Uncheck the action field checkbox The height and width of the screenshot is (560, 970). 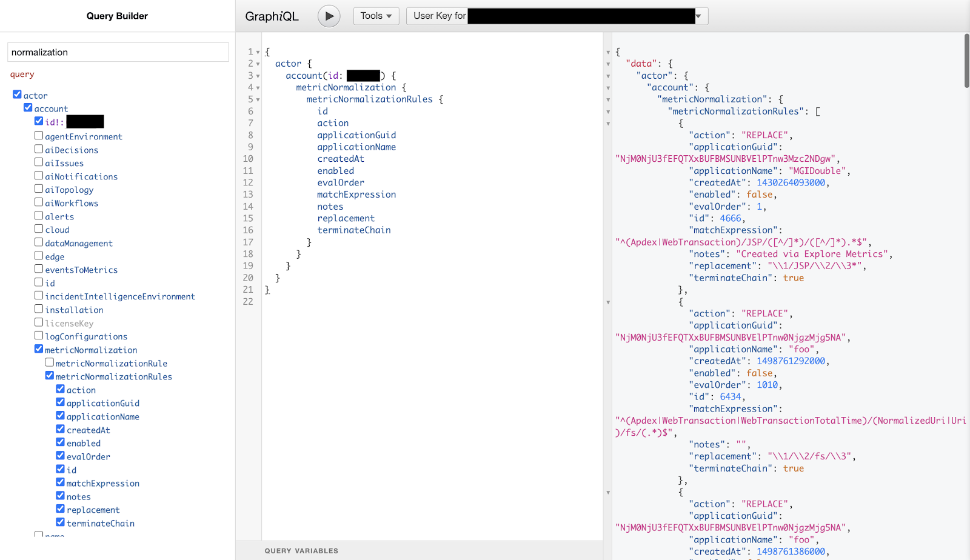tap(61, 389)
